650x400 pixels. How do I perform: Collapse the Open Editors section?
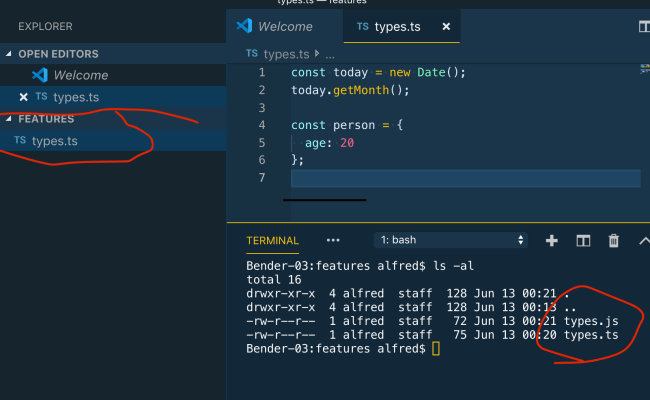click(9, 54)
